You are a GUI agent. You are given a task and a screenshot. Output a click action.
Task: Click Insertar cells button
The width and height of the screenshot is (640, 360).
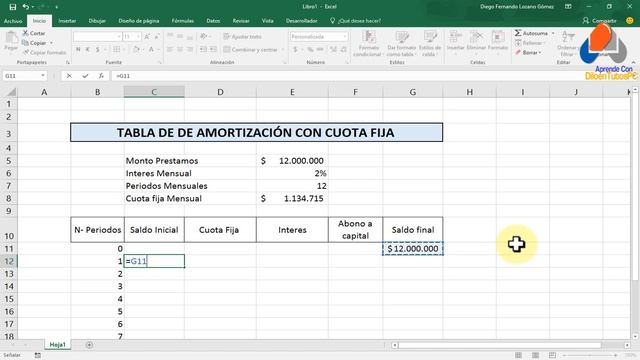455,41
